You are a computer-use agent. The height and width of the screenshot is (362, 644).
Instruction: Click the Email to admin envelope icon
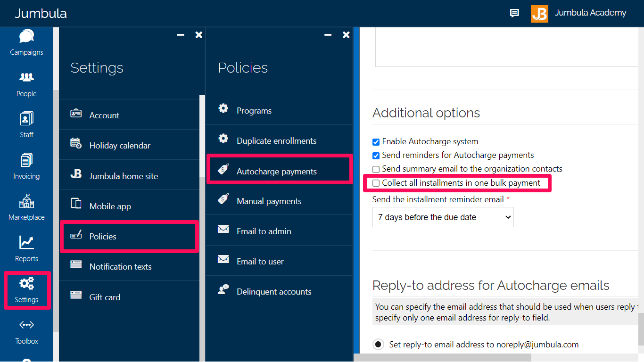223,229
